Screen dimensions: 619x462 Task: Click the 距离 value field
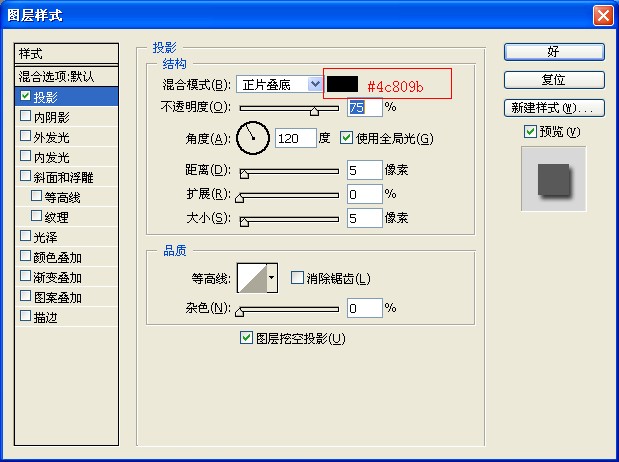tap(365, 170)
